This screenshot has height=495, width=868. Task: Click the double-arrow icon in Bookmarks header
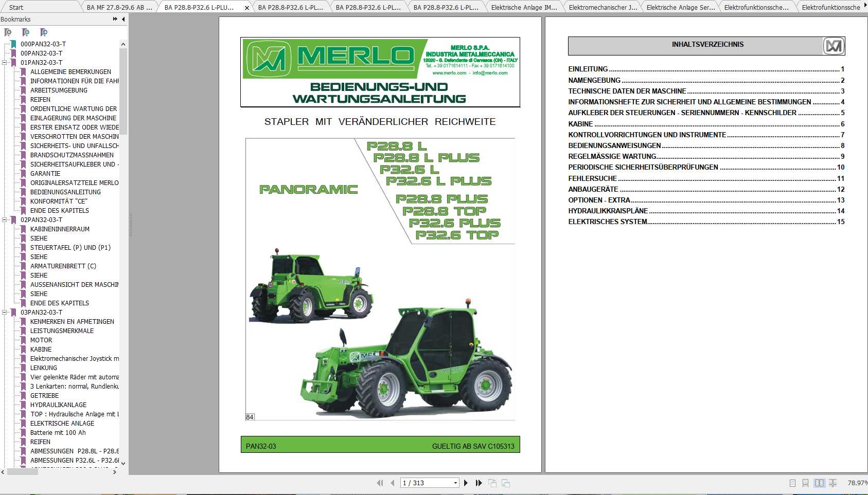[115, 19]
